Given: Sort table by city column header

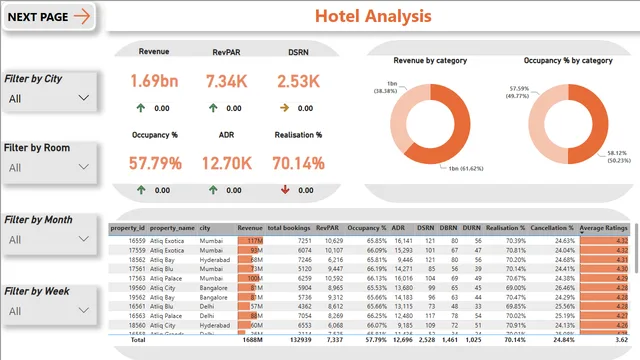Looking at the screenshot, I should (x=204, y=228).
